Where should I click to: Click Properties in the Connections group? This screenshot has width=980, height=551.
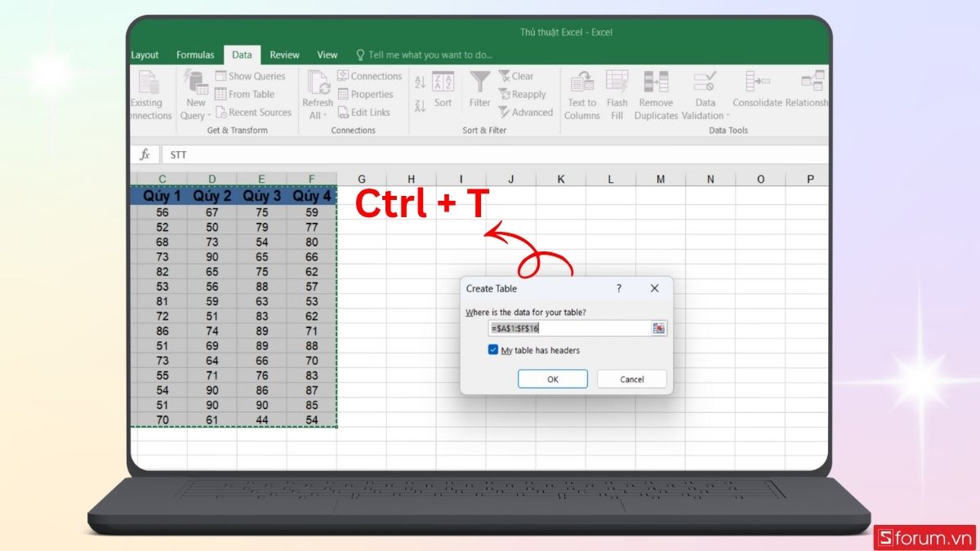(x=365, y=94)
